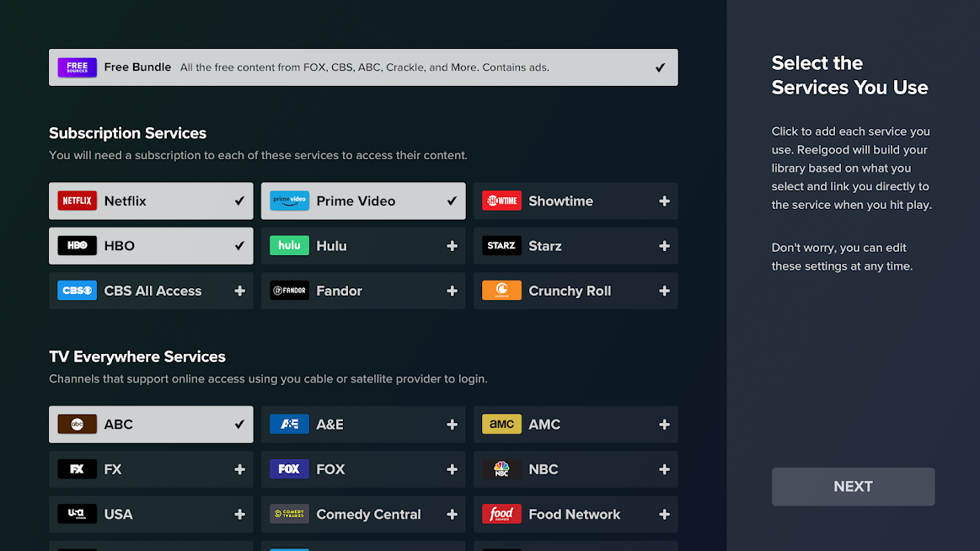The width and height of the screenshot is (980, 551).
Task: Click the Hulu green logo icon
Action: (289, 245)
